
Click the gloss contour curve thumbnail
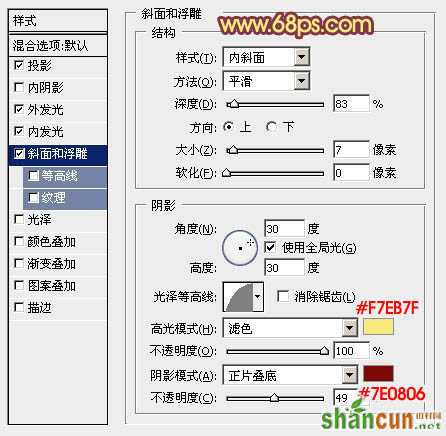[x=238, y=297]
